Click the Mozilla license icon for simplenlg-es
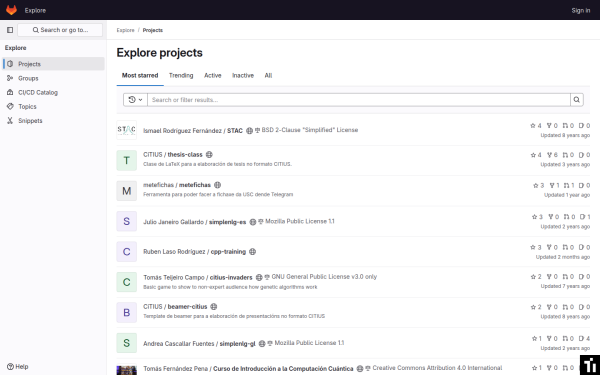The width and height of the screenshot is (600, 375). 261,222
